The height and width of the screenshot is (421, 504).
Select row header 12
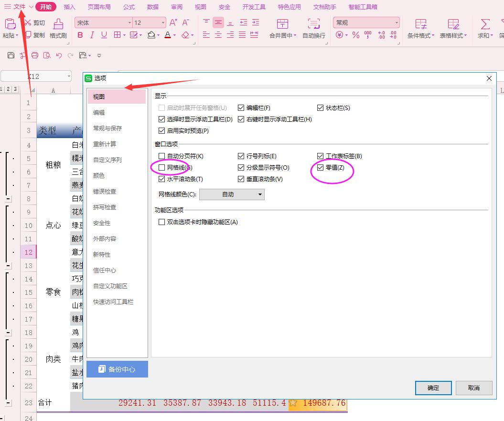28,252
